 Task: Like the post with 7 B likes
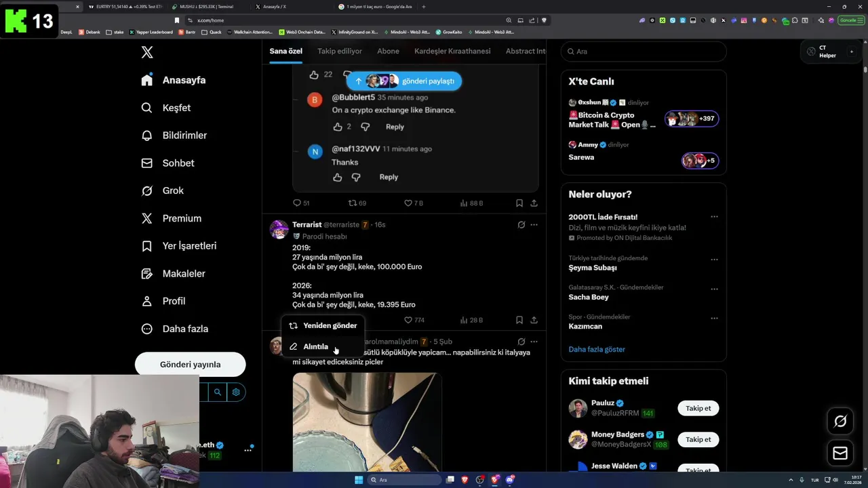point(413,203)
